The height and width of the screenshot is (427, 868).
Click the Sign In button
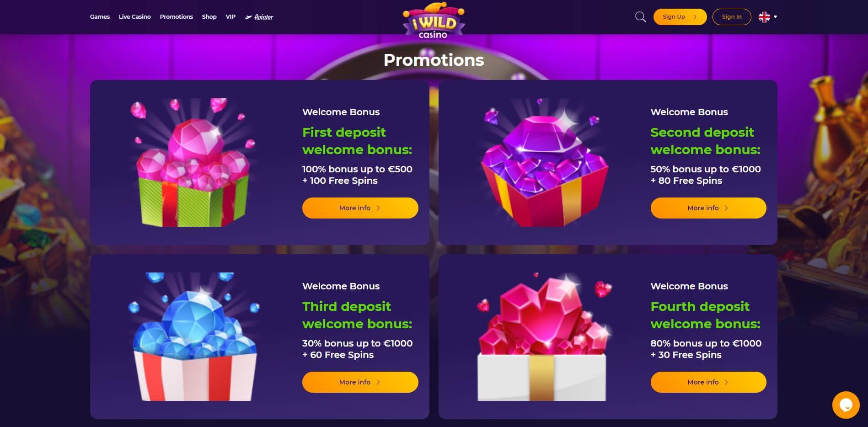(731, 17)
